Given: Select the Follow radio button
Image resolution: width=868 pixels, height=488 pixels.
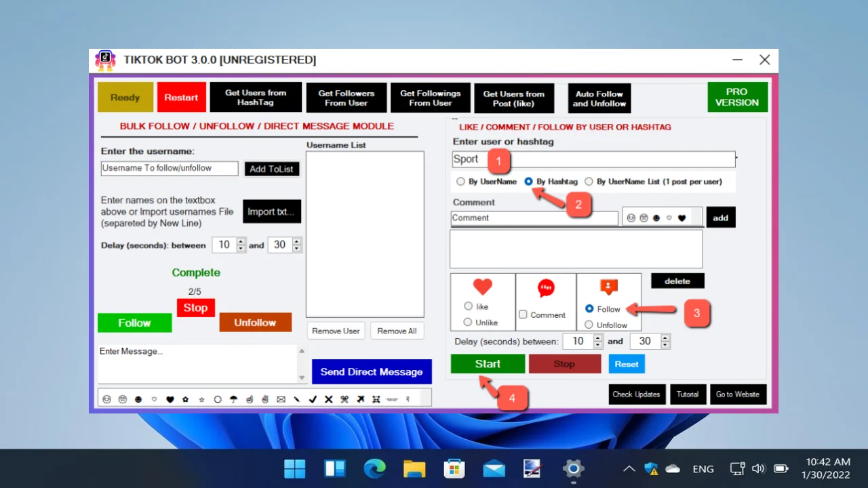Looking at the screenshot, I should (589, 308).
